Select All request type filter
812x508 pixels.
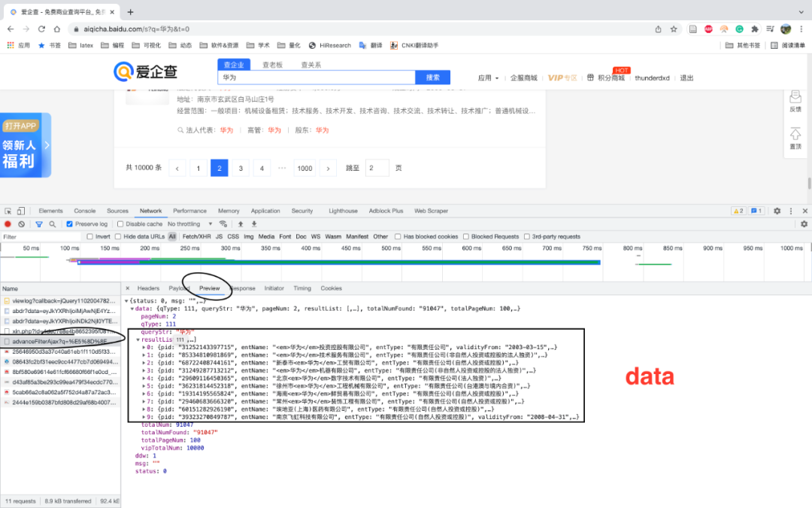(172, 236)
